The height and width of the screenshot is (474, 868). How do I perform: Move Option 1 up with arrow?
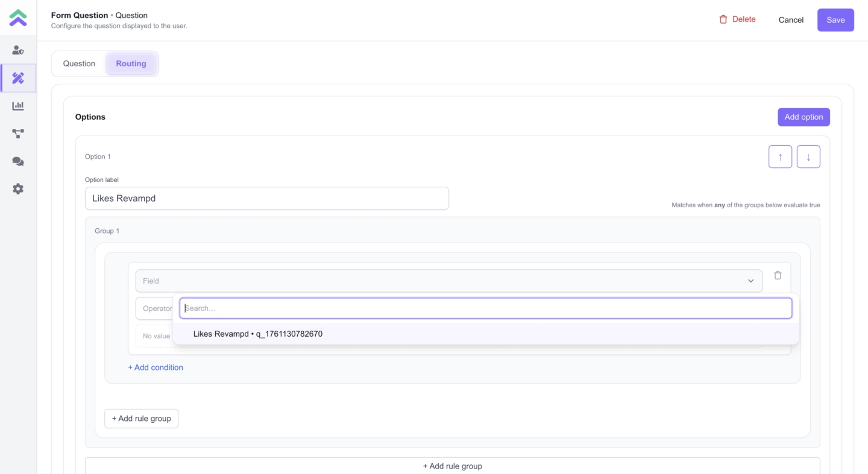(x=780, y=157)
